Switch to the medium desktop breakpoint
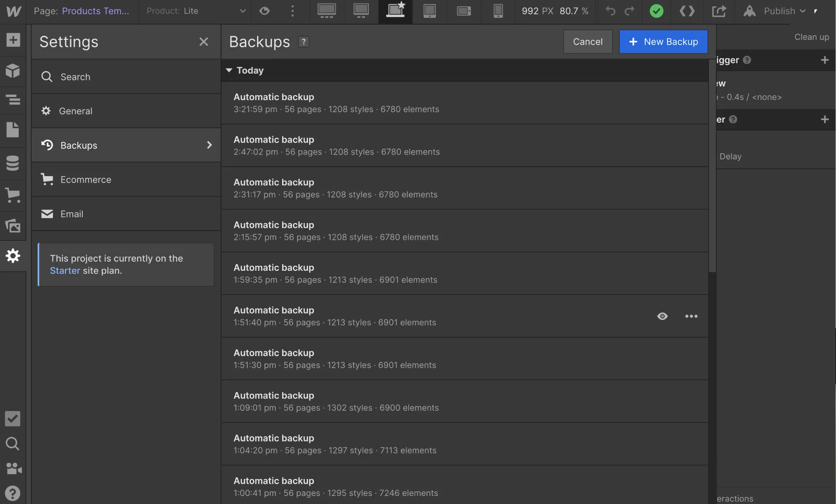836x504 pixels. (x=361, y=11)
